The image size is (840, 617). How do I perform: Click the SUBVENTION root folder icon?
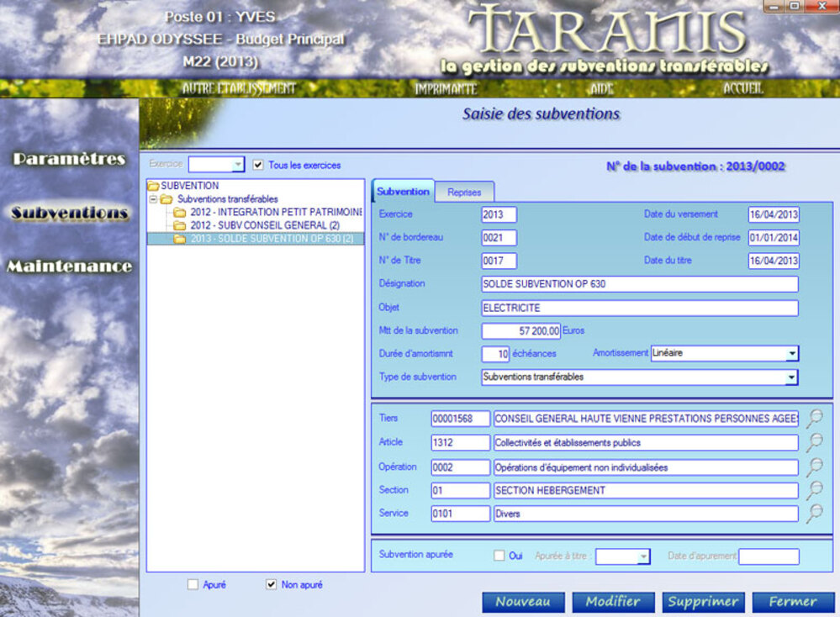[153, 186]
